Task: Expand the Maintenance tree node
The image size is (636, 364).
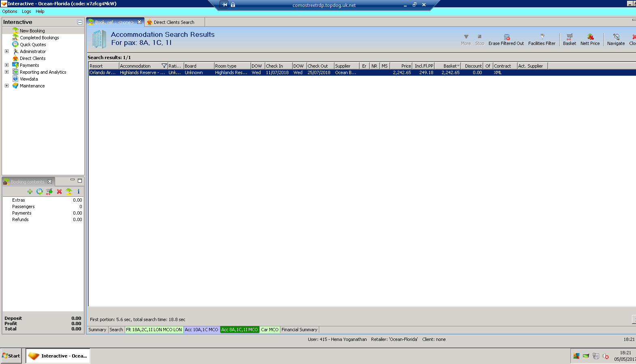Action: [x=6, y=86]
